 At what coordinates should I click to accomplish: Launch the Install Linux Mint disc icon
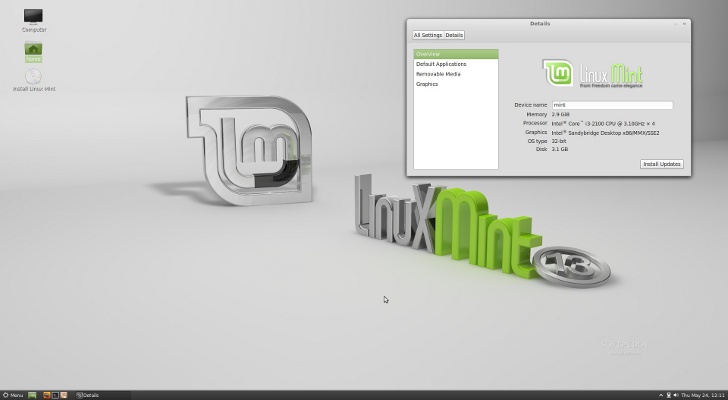pos(34,80)
